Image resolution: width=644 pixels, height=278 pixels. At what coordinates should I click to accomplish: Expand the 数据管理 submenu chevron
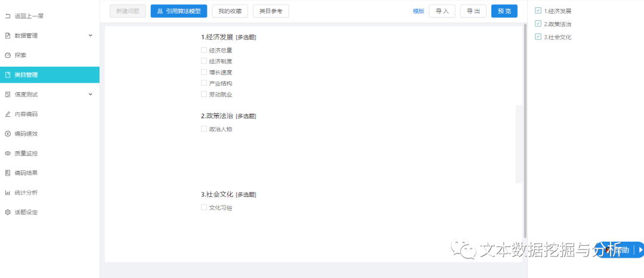pyautogui.click(x=91, y=36)
